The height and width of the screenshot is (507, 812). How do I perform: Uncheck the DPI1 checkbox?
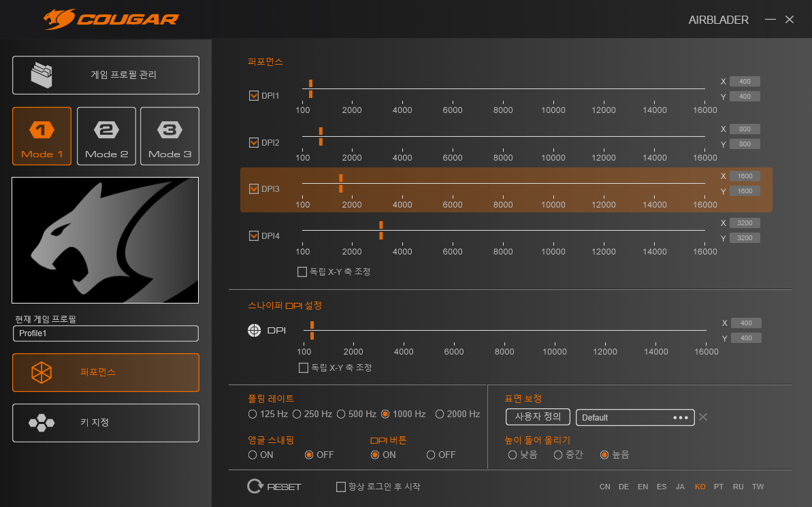(x=254, y=96)
